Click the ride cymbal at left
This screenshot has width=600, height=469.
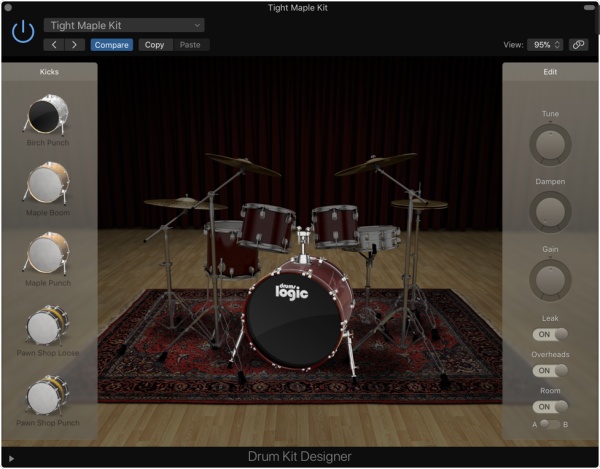pos(185,204)
